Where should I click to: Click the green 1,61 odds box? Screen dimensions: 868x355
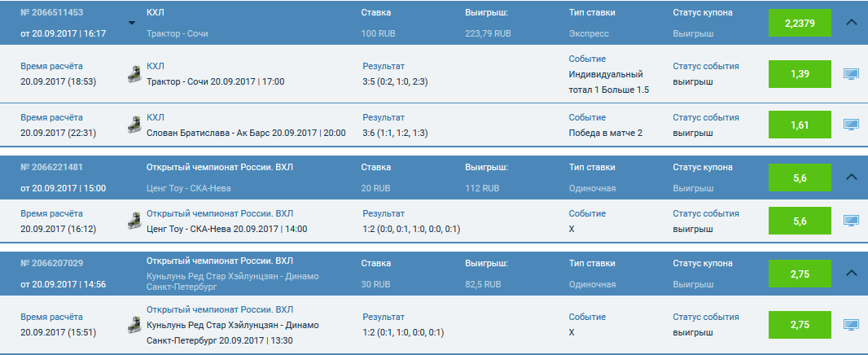tap(800, 125)
